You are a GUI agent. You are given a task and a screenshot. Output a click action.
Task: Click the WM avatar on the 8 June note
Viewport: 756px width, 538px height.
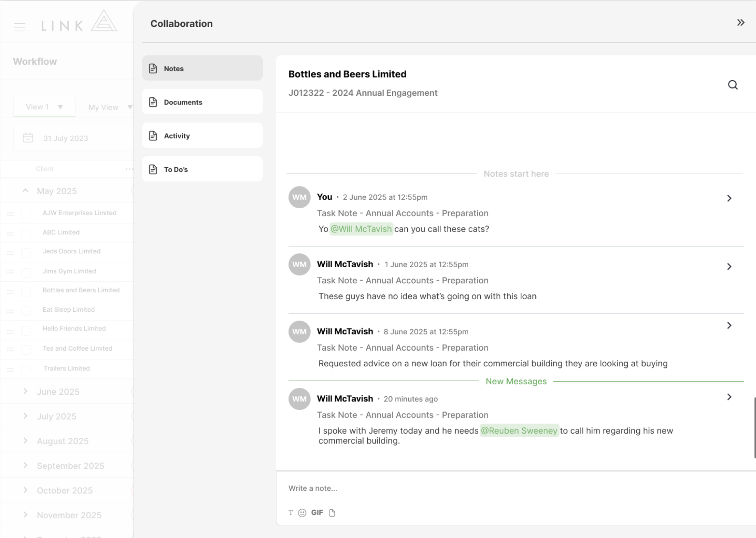[299, 331]
